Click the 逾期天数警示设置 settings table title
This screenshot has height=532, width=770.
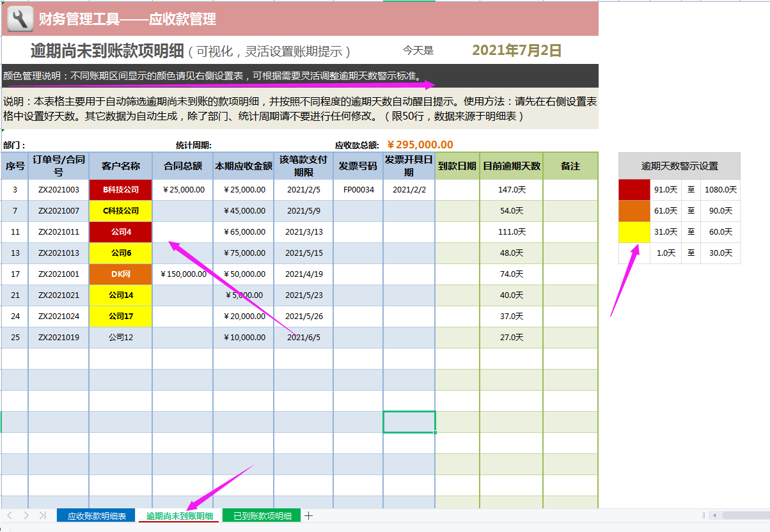point(679,166)
